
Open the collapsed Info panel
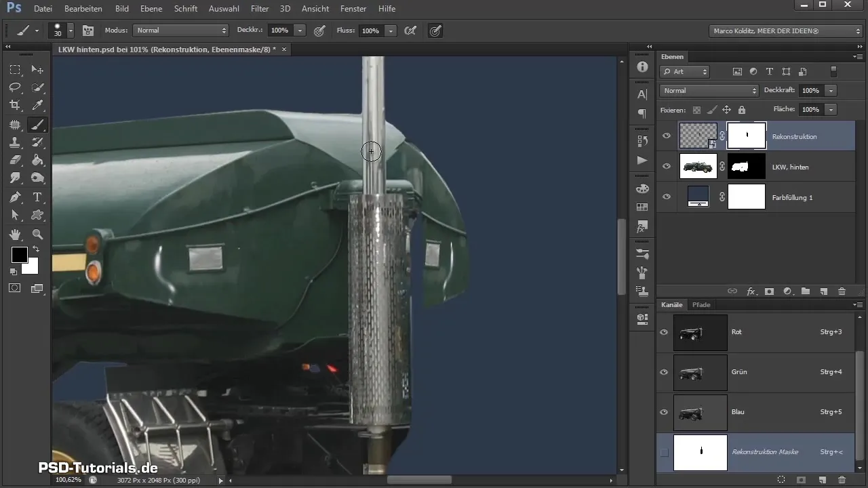click(x=642, y=66)
